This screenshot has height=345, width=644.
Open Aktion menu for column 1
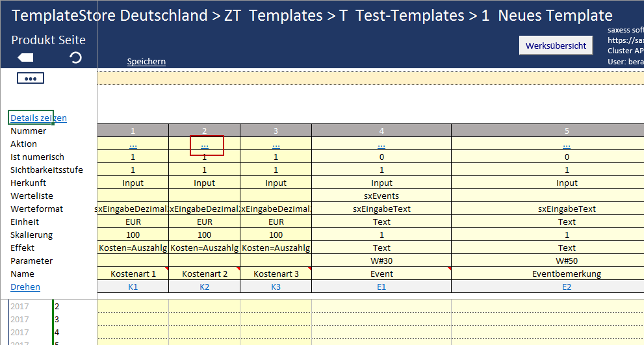(x=133, y=144)
